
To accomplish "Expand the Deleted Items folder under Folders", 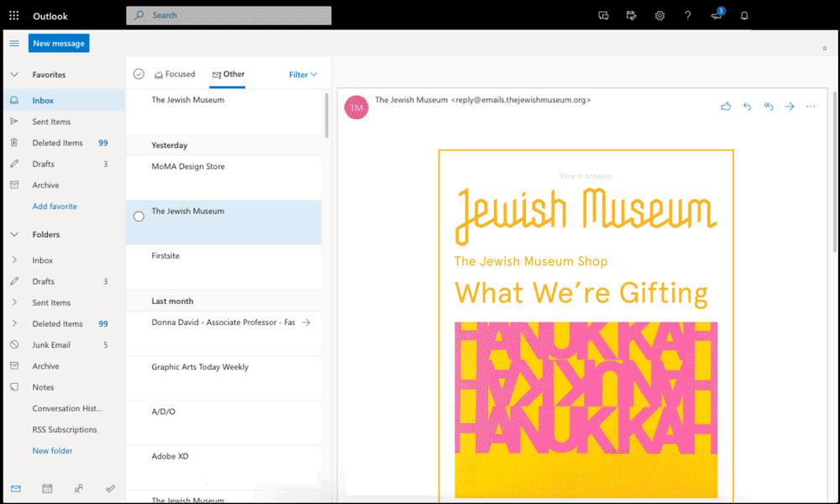I will 14,323.
